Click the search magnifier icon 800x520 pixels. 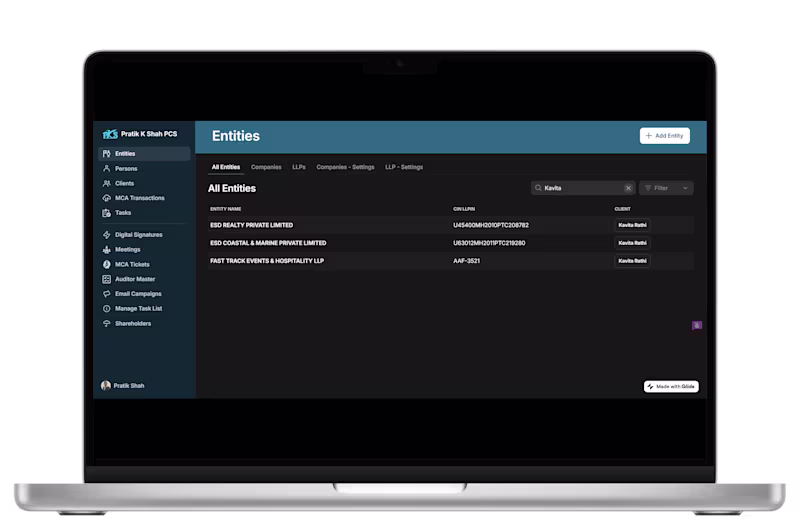pos(538,188)
